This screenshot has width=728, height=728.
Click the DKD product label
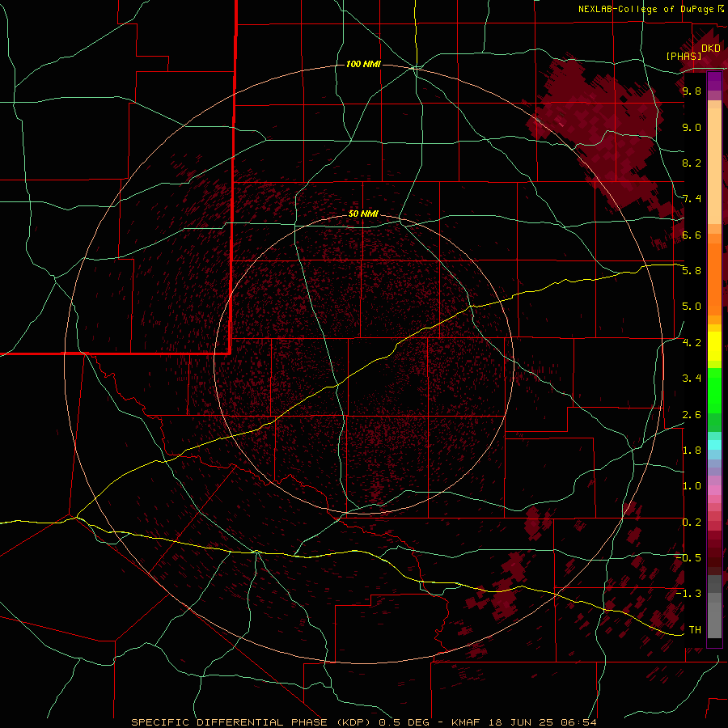710,49
